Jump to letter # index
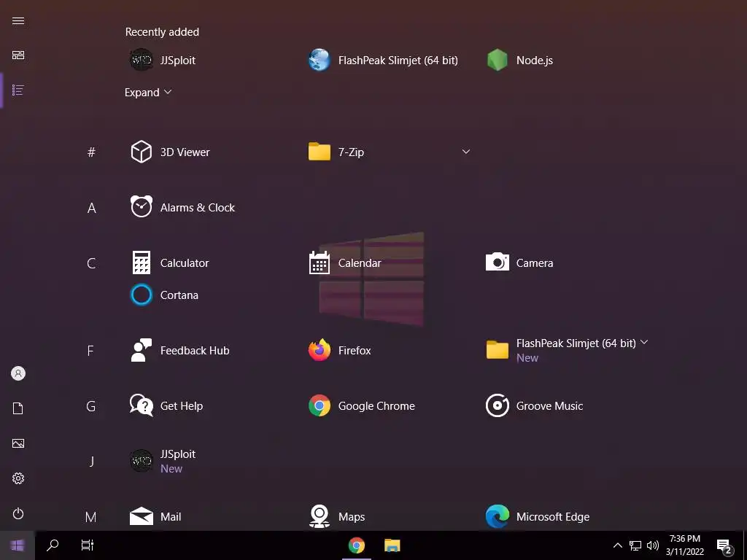 point(91,152)
